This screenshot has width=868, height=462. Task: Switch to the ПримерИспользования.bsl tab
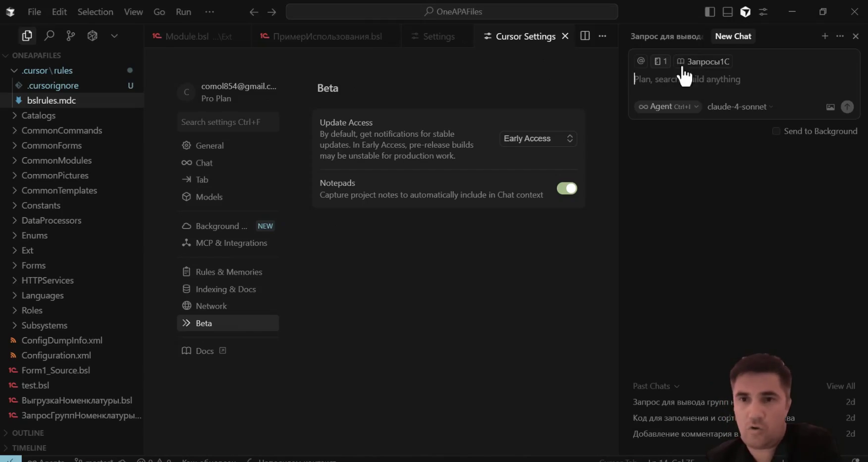327,36
